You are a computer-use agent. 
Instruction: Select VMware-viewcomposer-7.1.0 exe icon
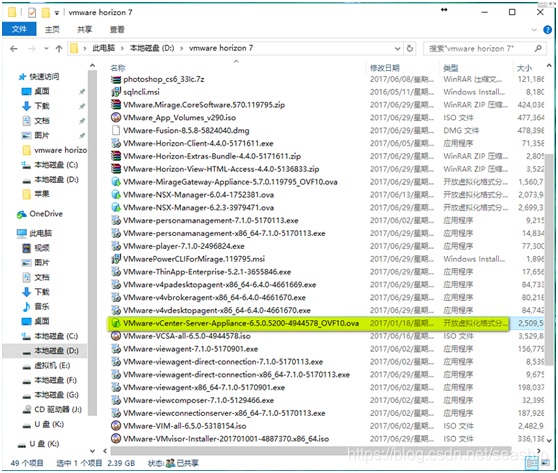pyautogui.click(x=116, y=400)
